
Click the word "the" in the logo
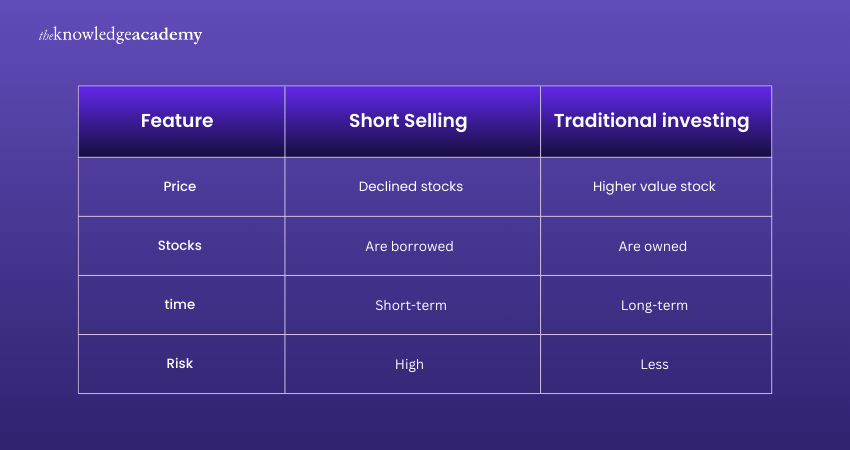pos(44,36)
